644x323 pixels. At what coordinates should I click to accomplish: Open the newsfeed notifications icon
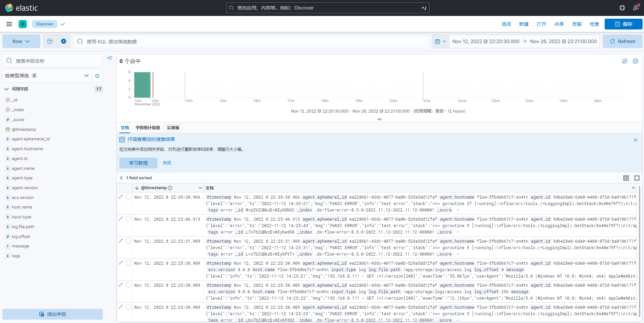point(636,8)
